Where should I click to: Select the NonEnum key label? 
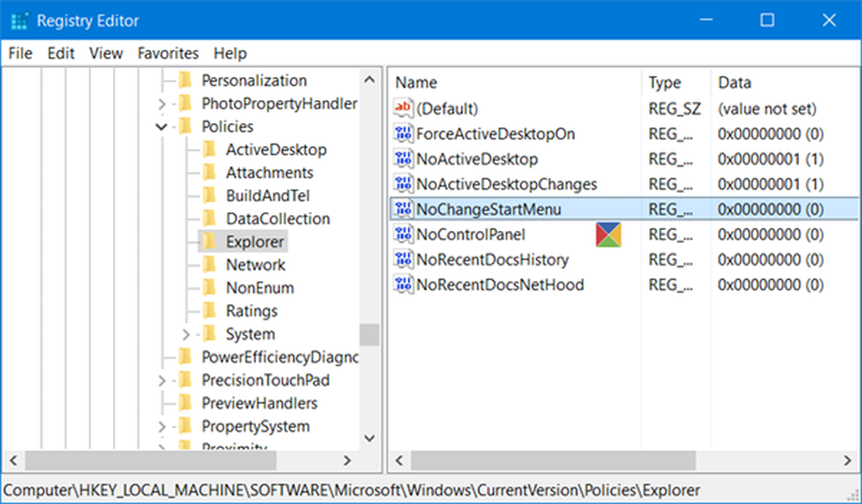click(x=259, y=288)
